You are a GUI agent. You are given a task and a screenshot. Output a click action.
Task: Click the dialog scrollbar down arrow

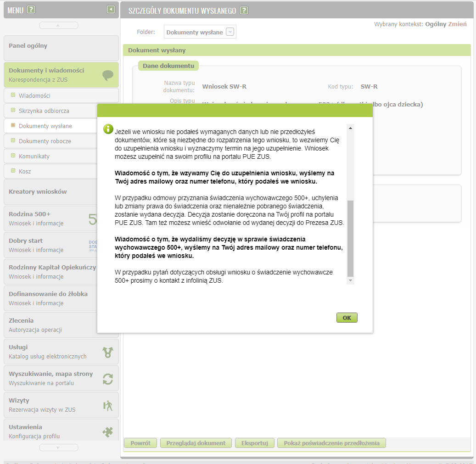tap(351, 280)
